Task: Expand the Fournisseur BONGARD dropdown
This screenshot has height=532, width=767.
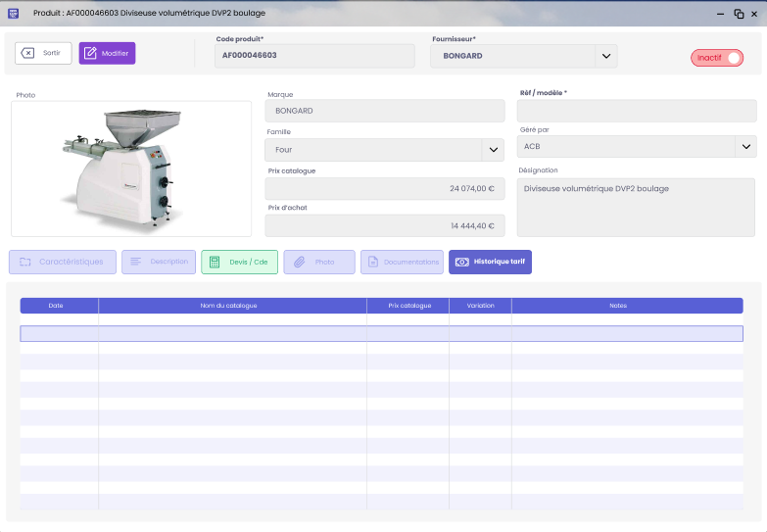Action: (x=605, y=56)
